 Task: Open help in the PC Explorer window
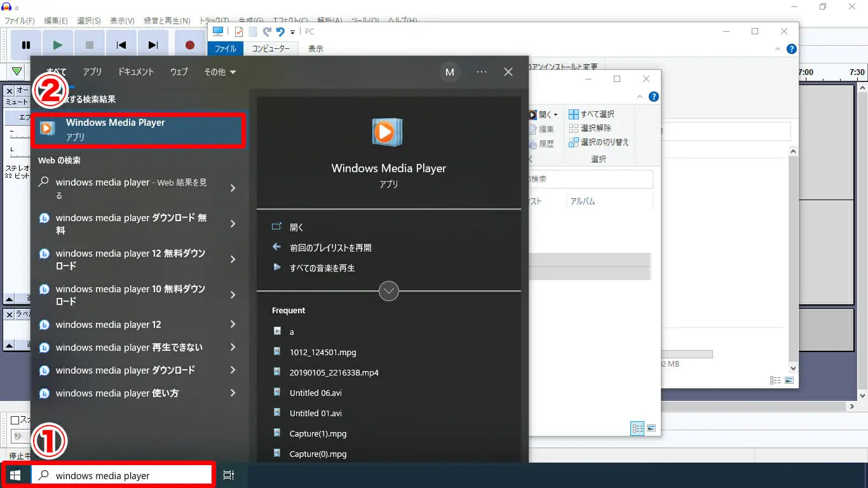click(791, 49)
